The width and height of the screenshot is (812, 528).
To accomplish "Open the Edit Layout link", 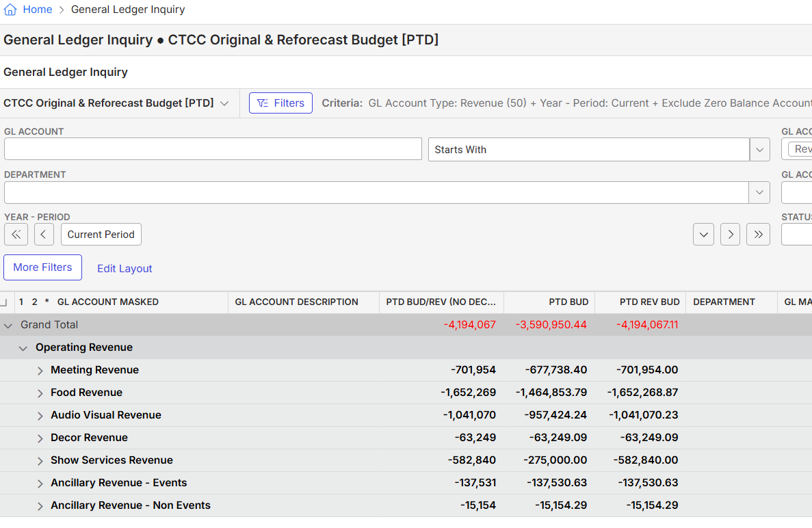I will pos(125,269).
